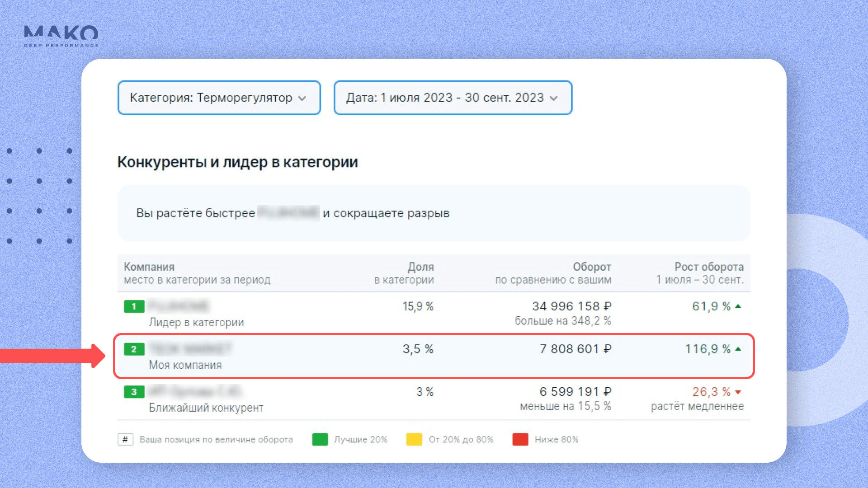Click the chevron in the category selector
This screenshot has width=868, height=488.
point(302,99)
